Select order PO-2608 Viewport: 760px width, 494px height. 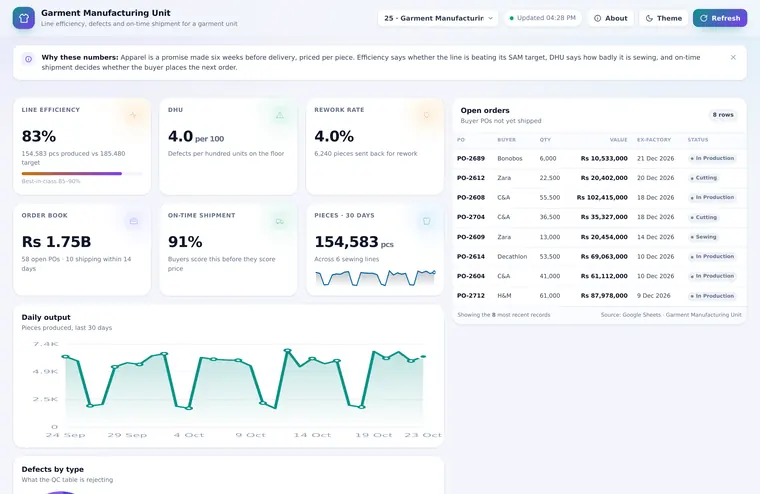tap(600, 197)
